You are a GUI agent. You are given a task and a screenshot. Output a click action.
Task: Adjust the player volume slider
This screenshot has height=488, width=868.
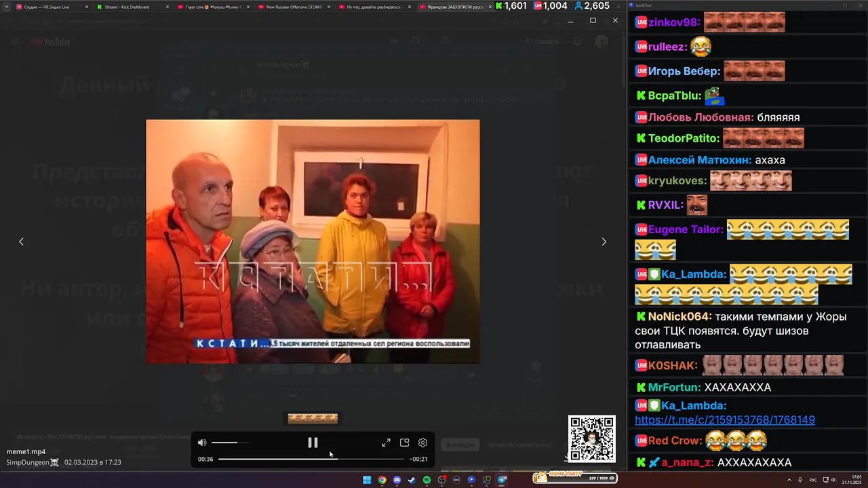(x=231, y=443)
